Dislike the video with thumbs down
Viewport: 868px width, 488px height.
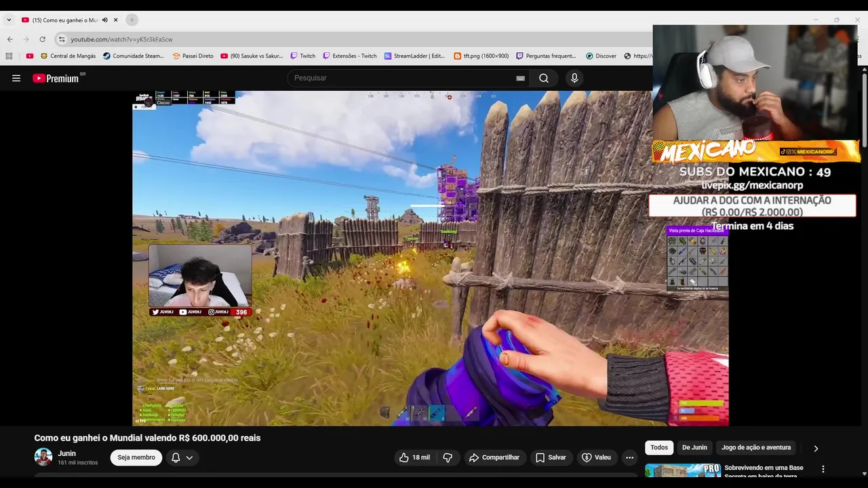pyautogui.click(x=448, y=457)
